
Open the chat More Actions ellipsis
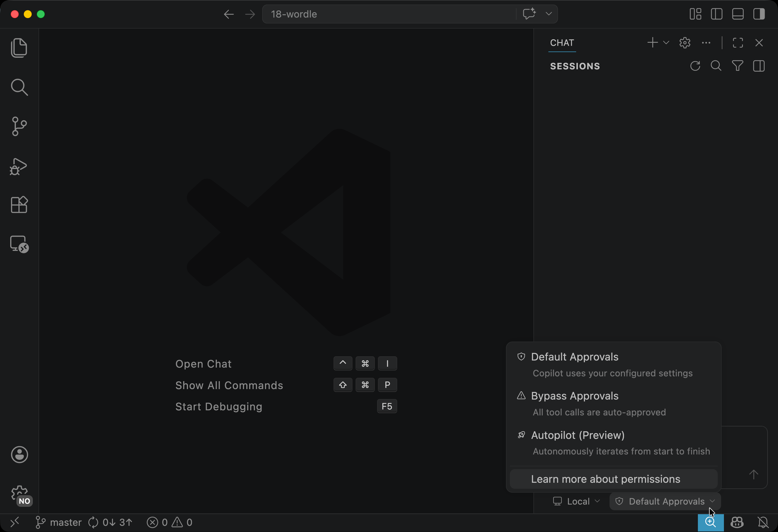click(x=706, y=43)
